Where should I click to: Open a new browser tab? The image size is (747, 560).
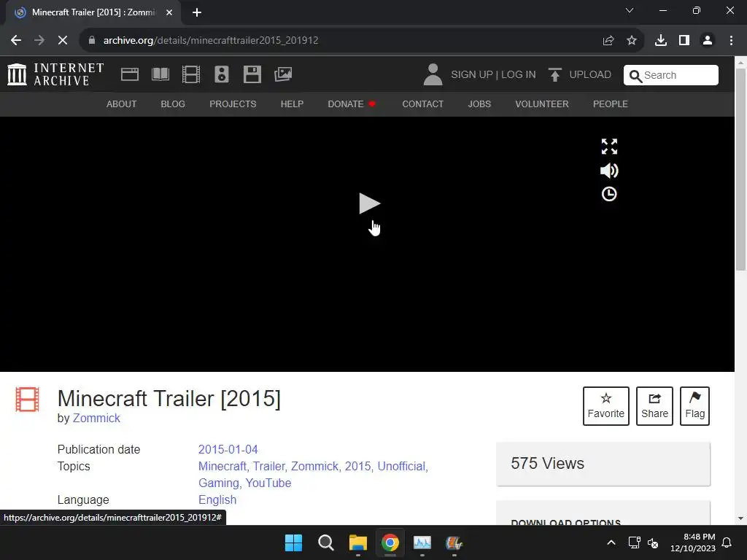197,12
